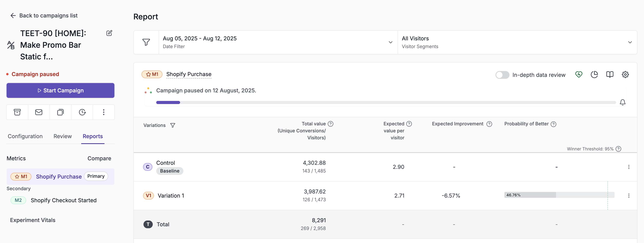This screenshot has height=243, width=644.
Task: Open the campaign history clock icon
Action: pyautogui.click(x=82, y=112)
